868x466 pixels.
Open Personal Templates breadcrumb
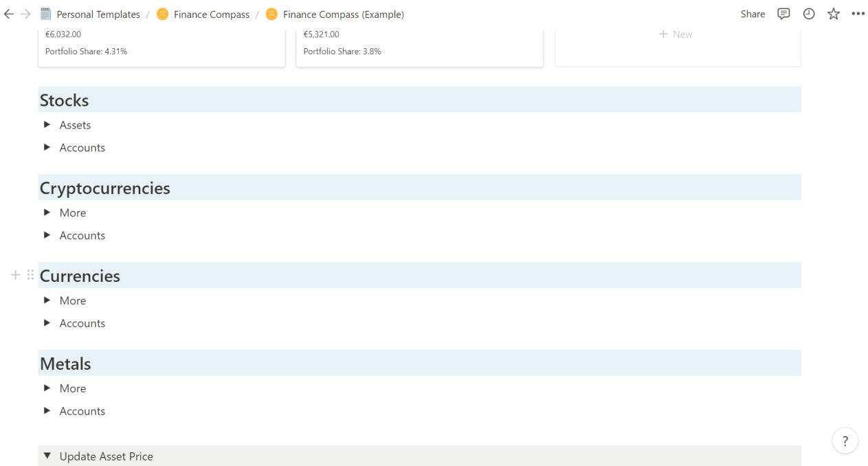tap(98, 14)
